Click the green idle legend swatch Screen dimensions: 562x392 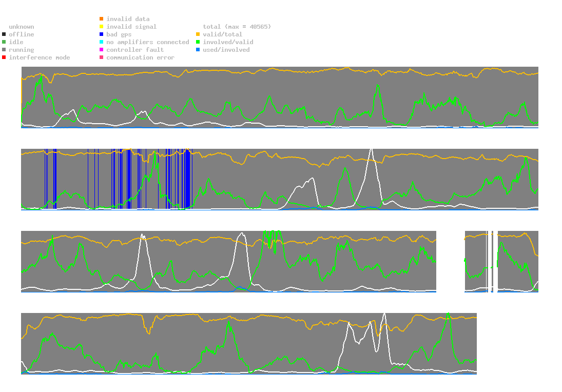click(x=4, y=42)
